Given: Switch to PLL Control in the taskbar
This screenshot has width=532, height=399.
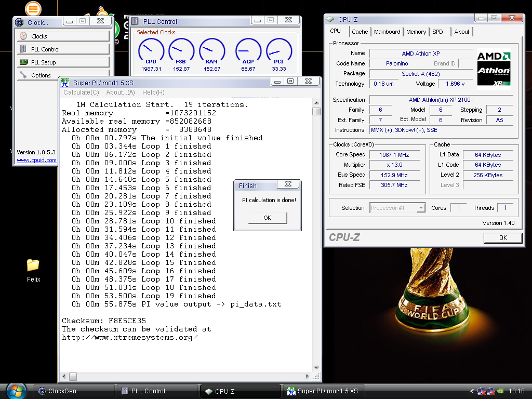Looking at the screenshot, I should click(157, 391).
